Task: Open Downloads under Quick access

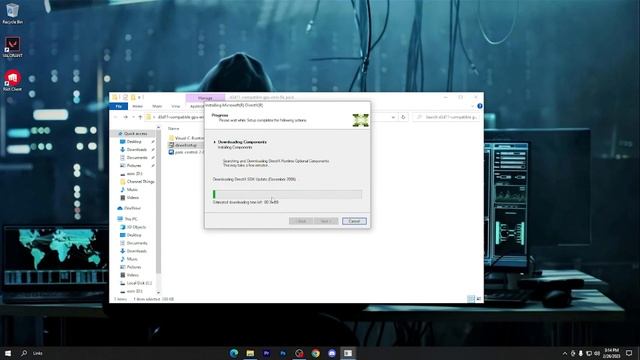Action: (x=136, y=150)
